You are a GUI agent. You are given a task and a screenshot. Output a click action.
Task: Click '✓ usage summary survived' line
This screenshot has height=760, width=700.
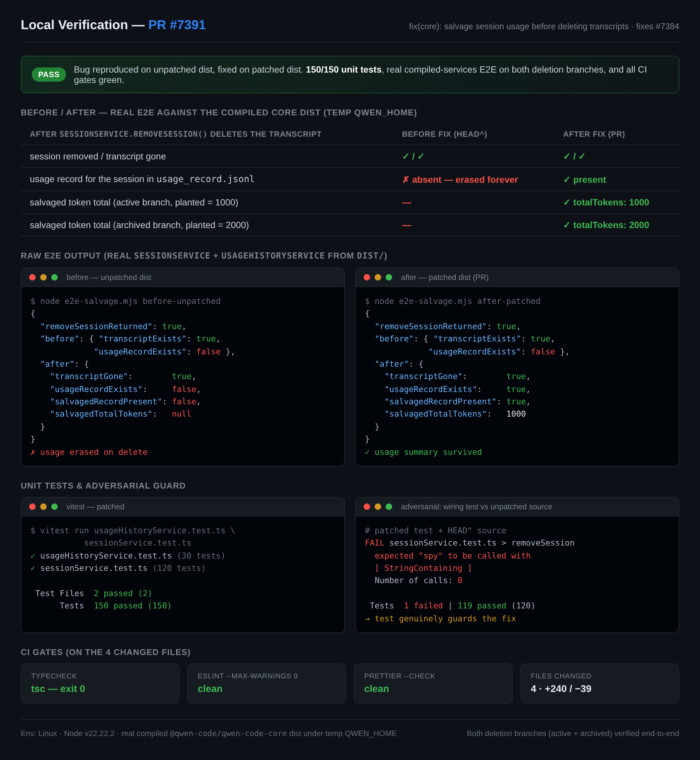coord(424,452)
